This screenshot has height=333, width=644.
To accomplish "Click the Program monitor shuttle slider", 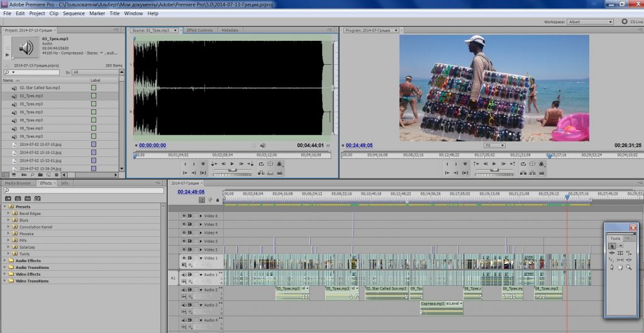I will [x=494, y=170].
